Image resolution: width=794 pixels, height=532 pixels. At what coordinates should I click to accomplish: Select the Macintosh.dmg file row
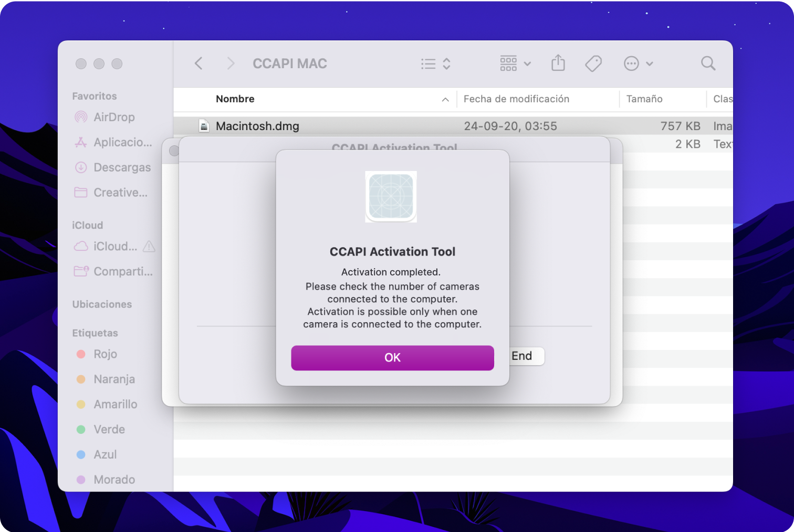click(x=453, y=126)
